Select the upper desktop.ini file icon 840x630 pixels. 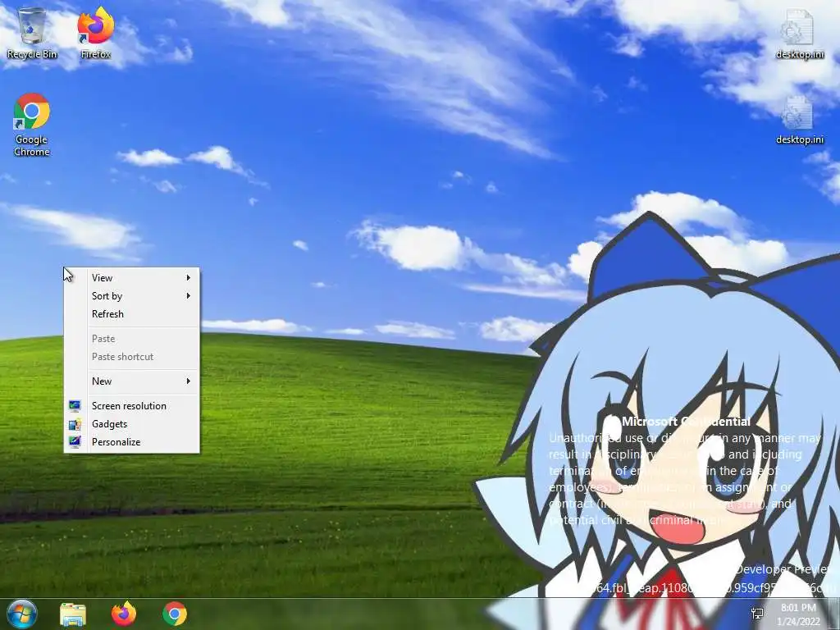pos(799,33)
